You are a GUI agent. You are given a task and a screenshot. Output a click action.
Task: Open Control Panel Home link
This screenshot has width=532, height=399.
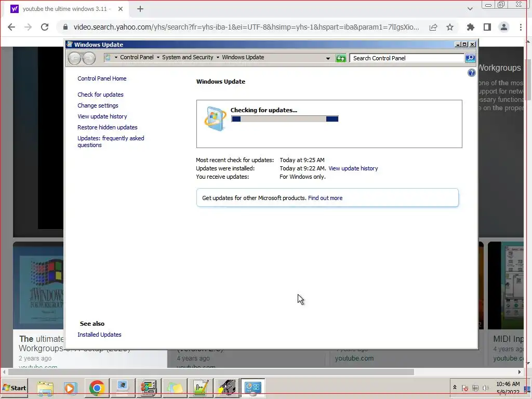point(102,78)
